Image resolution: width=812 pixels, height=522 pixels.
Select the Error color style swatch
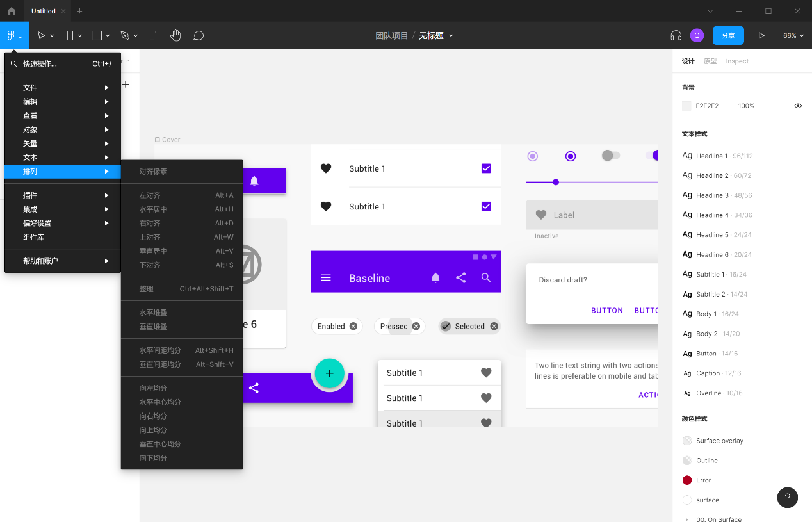pos(687,480)
